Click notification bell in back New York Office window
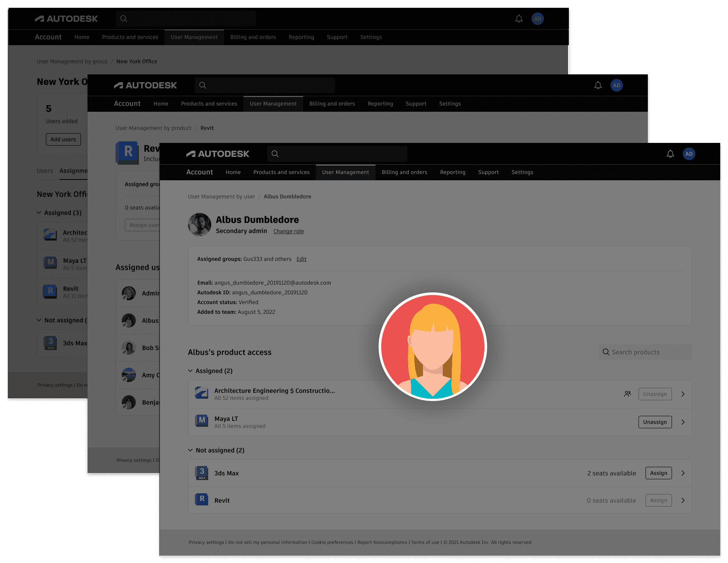The image size is (728, 563). click(519, 19)
